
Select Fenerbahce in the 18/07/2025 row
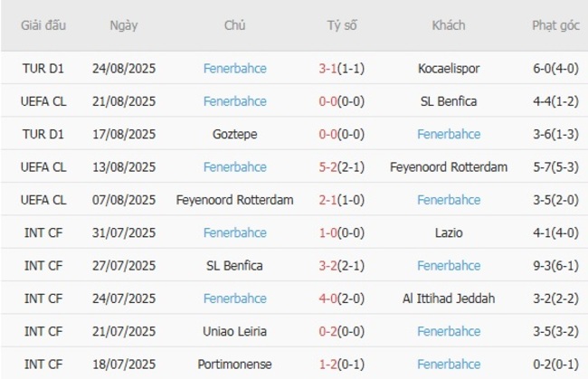(449, 365)
